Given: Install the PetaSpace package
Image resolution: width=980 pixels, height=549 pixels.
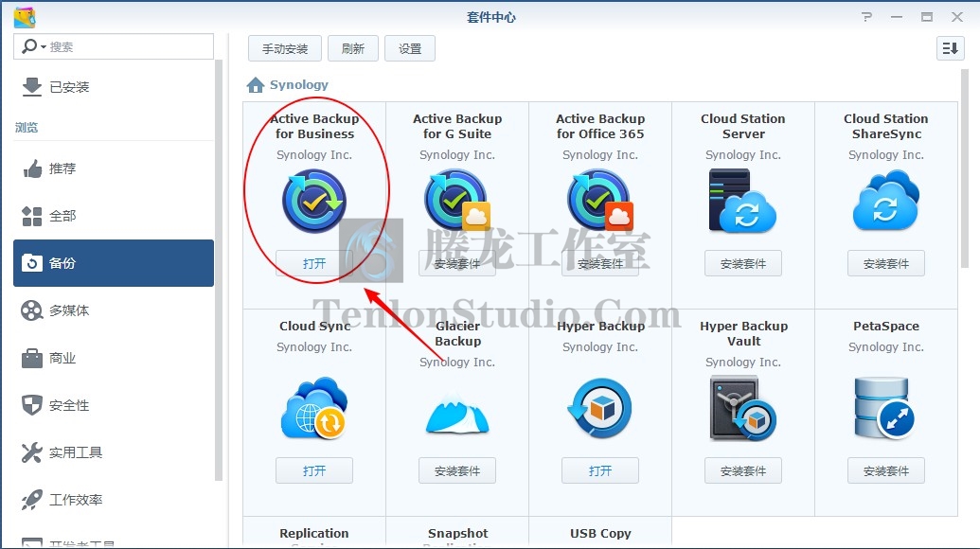Looking at the screenshot, I should (x=885, y=471).
